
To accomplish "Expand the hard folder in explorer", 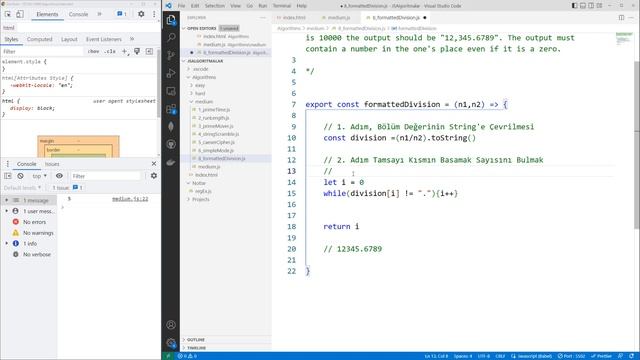I will 200,93.
